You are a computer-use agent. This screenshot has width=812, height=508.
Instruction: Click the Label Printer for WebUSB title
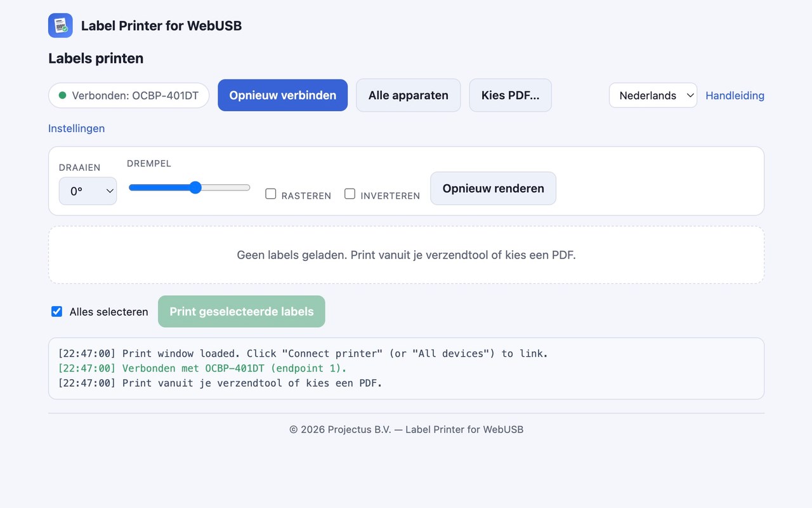point(161,26)
